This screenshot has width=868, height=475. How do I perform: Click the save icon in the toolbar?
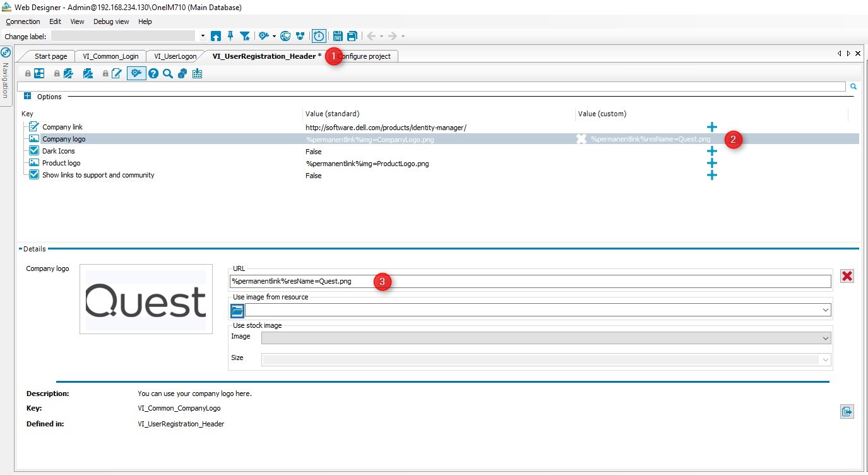coord(338,36)
